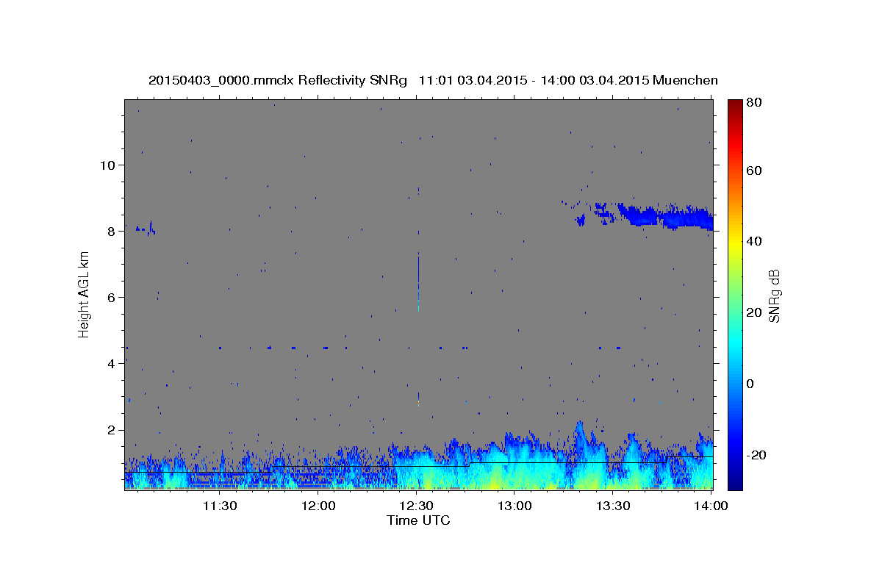
Task: Select the 13:00 time tick label
Action: click(x=514, y=506)
